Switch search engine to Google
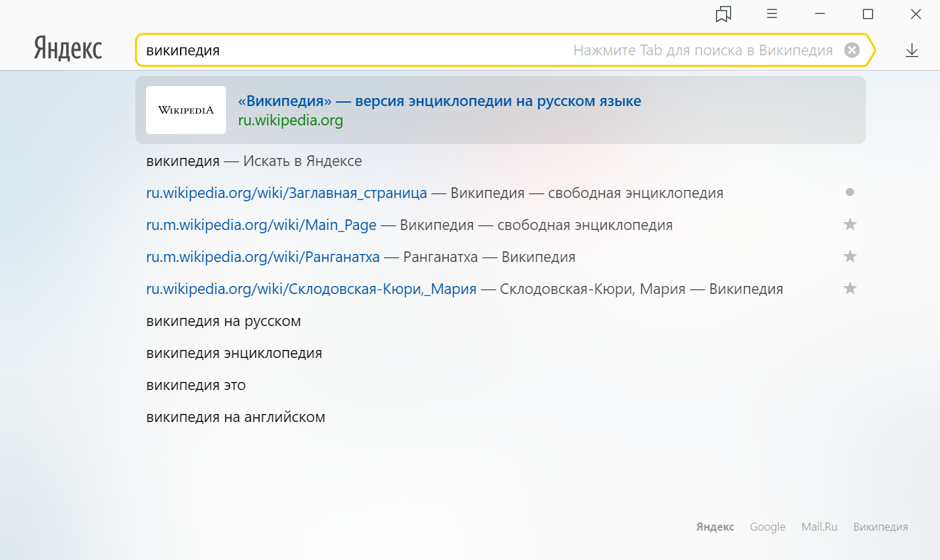This screenshot has height=560, width=940. coord(767,527)
